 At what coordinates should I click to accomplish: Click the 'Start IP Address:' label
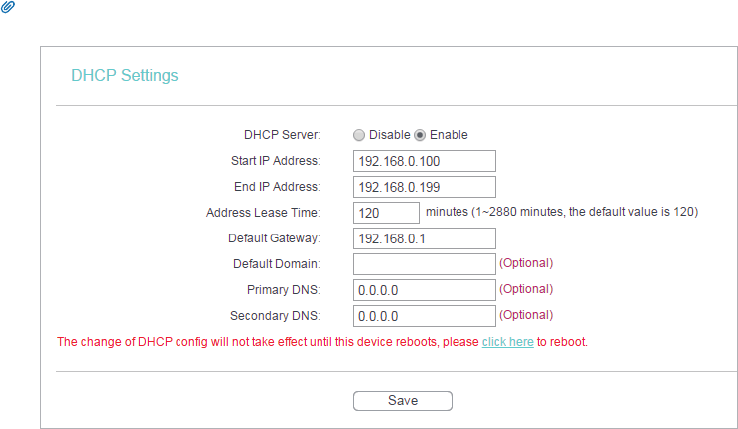pyautogui.click(x=275, y=161)
